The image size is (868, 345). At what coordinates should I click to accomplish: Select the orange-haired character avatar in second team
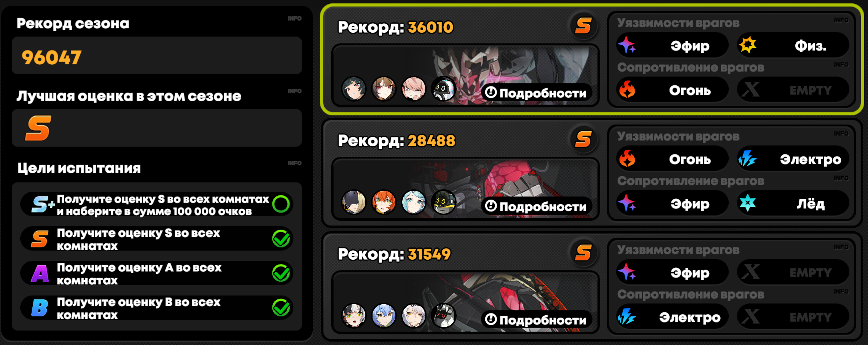tap(384, 202)
